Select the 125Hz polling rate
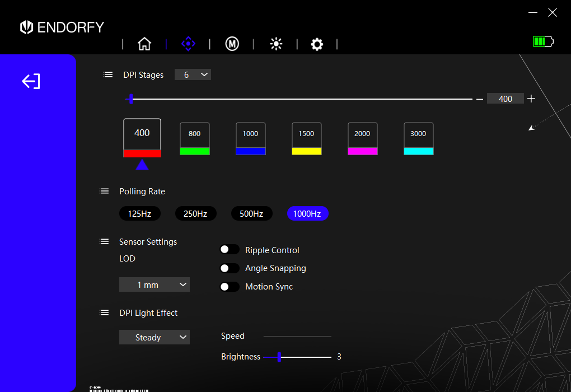This screenshot has width=571, height=392. pyautogui.click(x=139, y=213)
